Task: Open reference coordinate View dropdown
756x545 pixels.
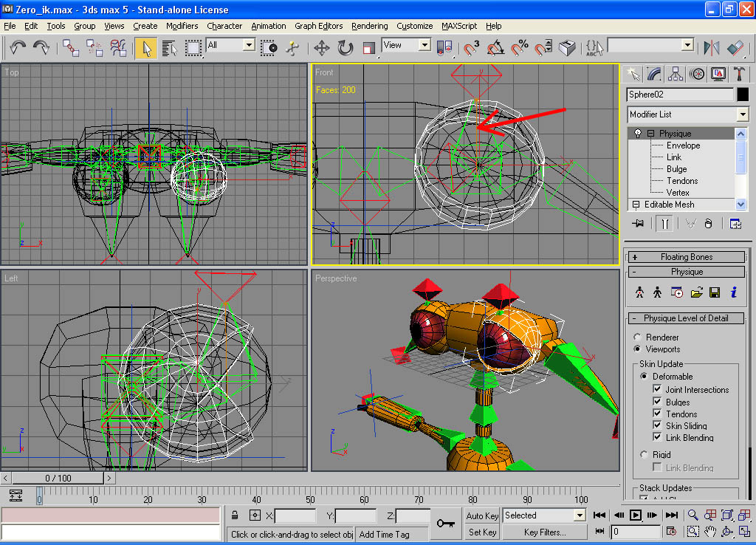Action: (425, 45)
